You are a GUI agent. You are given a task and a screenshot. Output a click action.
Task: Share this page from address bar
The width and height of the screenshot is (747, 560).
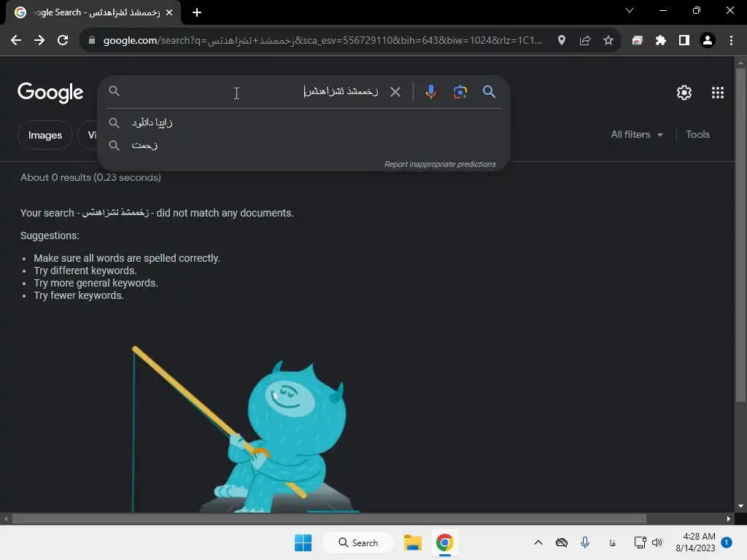[584, 41]
